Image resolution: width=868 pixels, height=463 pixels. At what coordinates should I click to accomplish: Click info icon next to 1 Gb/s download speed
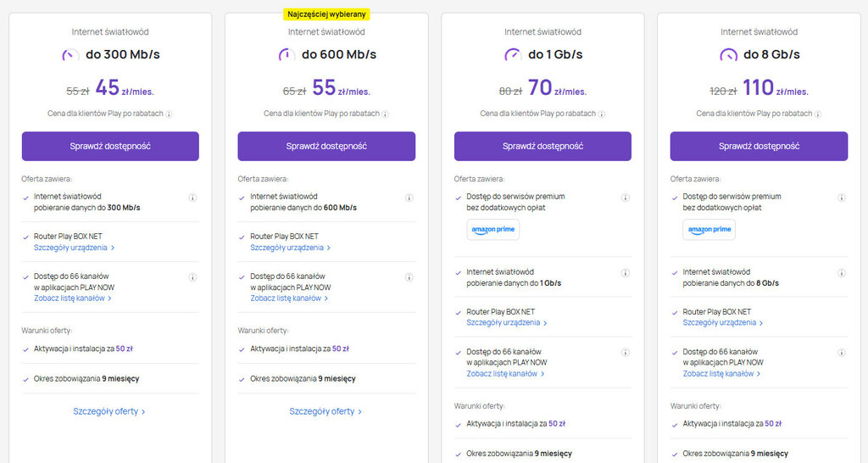[x=626, y=273]
